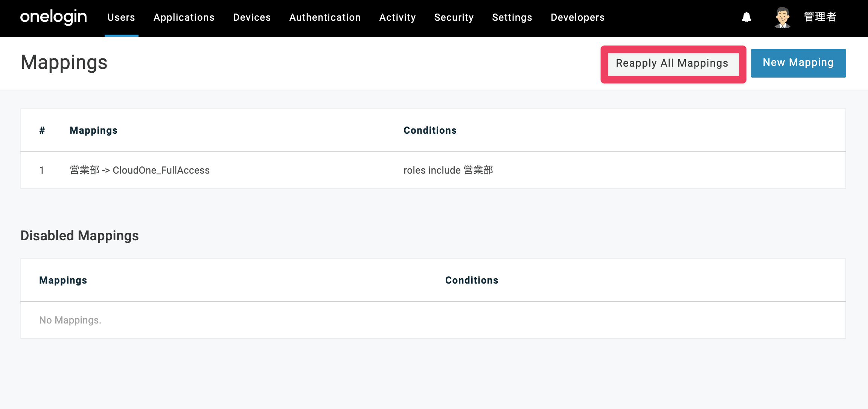Open the Applications menu
Screen dimensions: 868x409
click(x=184, y=17)
